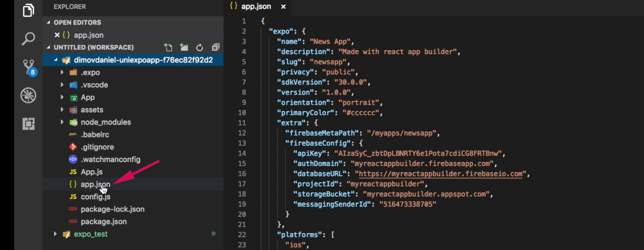Click the https://myreactappbuilder.firebaseio.com link
Screen dimensions: 644x250
(x=441, y=174)
